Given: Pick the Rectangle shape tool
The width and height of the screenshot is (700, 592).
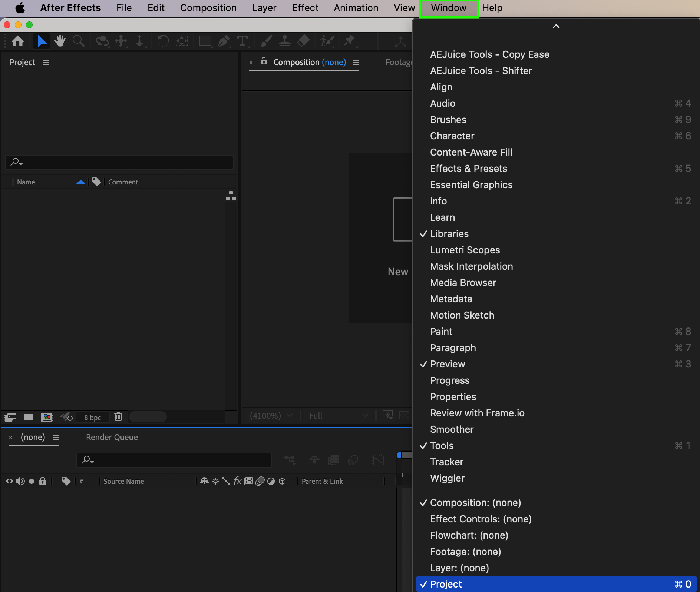Looking at the screenshot, I should [x=205, y=41].
